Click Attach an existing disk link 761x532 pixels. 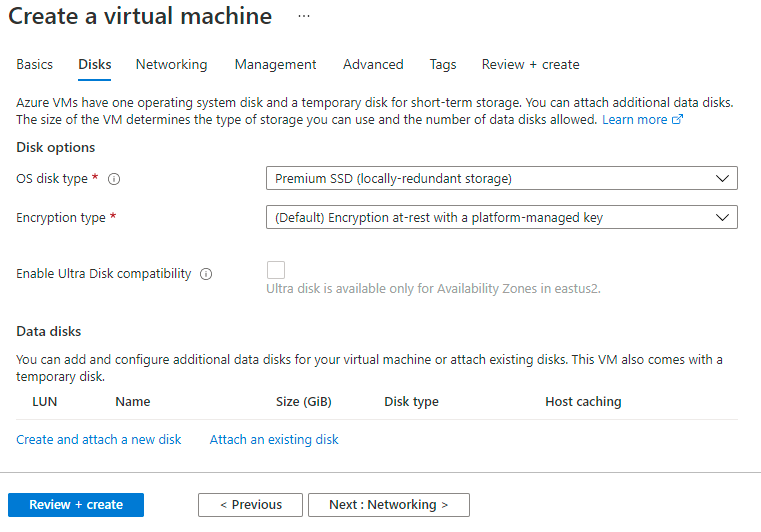(274, 440)
